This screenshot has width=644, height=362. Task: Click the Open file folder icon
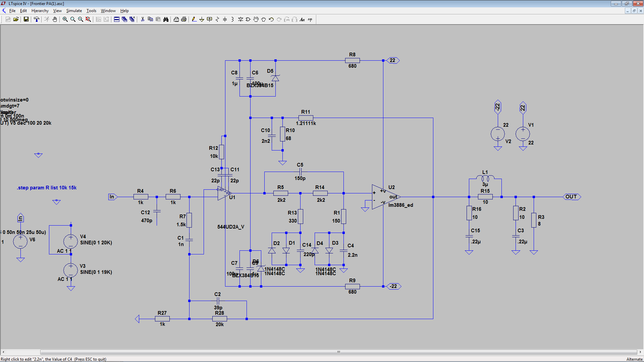click(16, 19)
